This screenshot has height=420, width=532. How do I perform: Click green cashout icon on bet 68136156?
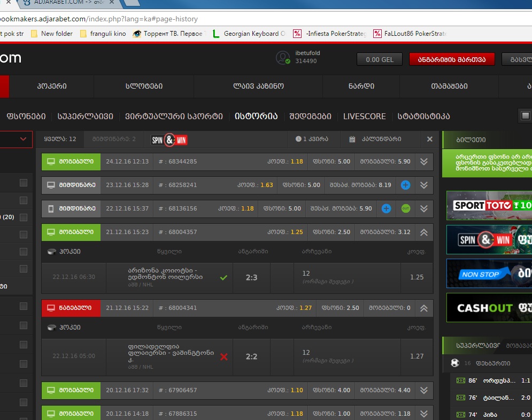click(x=405, y=208)
